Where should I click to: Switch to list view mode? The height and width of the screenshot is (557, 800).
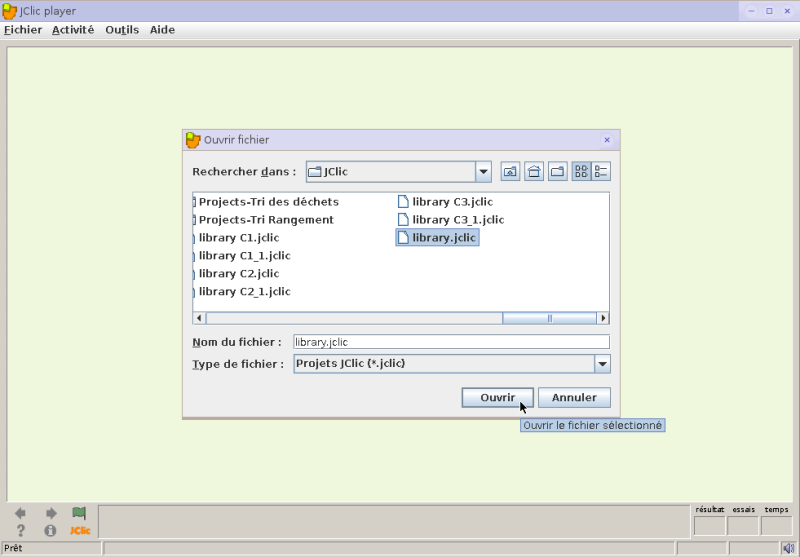(581, 171)
